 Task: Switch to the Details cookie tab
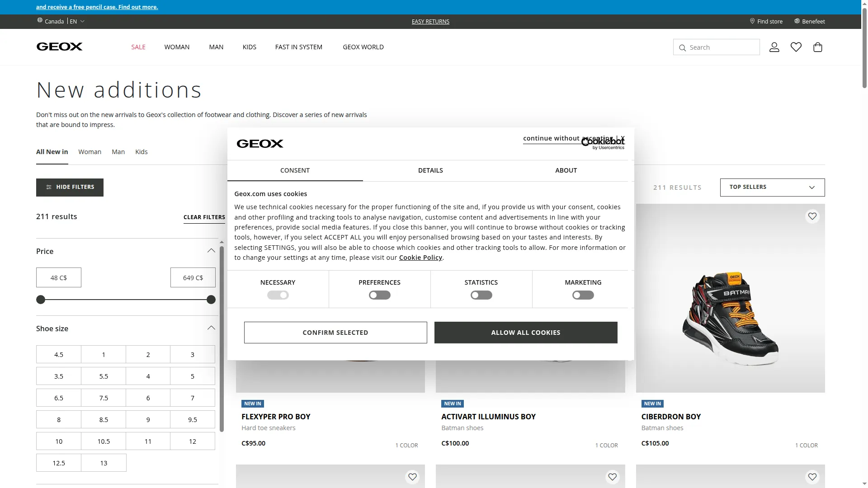430,170
